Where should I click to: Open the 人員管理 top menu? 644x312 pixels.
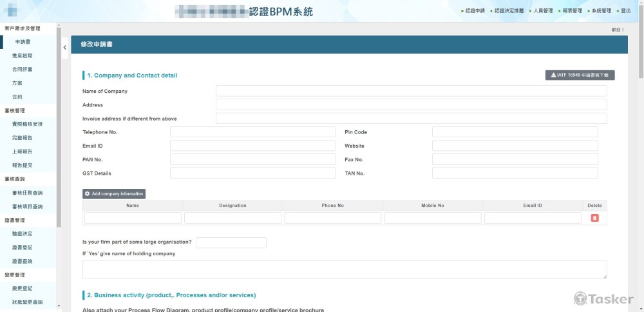[542, 11]
